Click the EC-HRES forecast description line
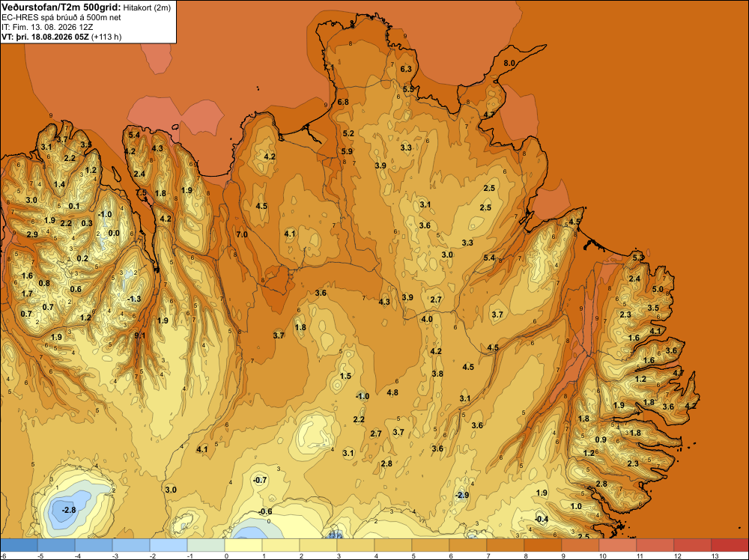The width and height of the screenshot is (749, 560). click(x=61, y=17)
